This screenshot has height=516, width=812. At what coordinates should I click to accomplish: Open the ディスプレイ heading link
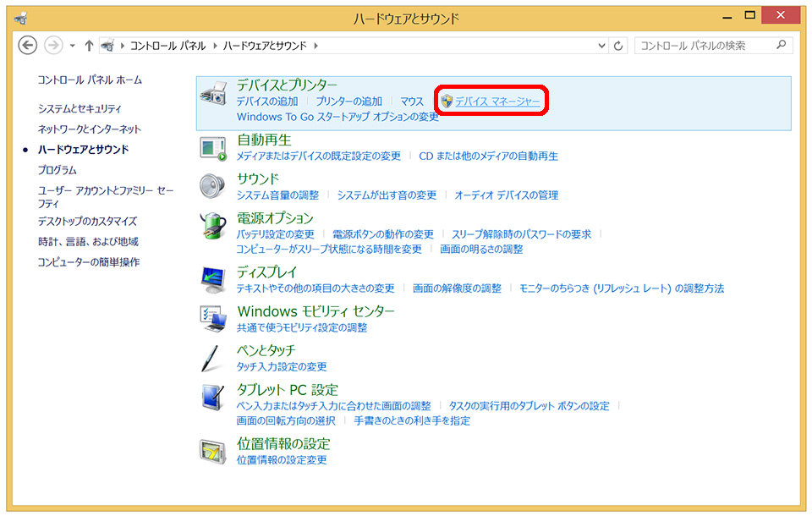click(266, 272)
